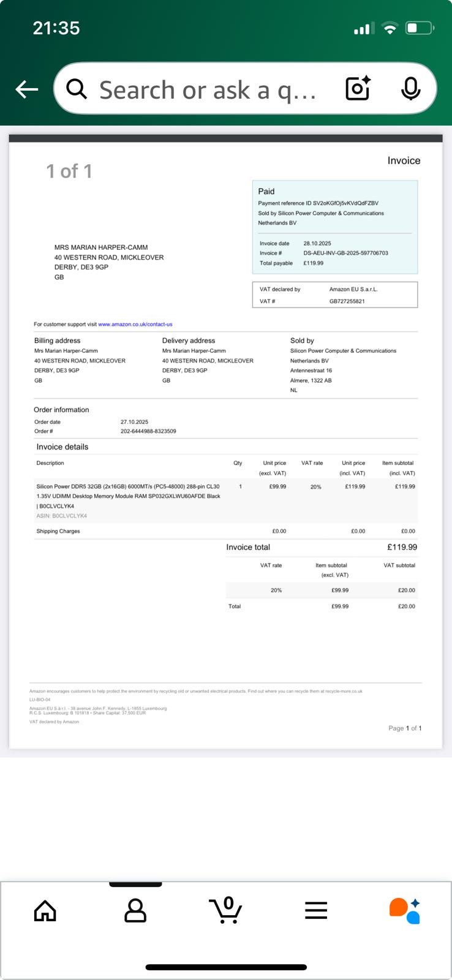Viewport: 452px width, 980px height.
Task: Open the shopping cart
Action: (x=226, y=910)
